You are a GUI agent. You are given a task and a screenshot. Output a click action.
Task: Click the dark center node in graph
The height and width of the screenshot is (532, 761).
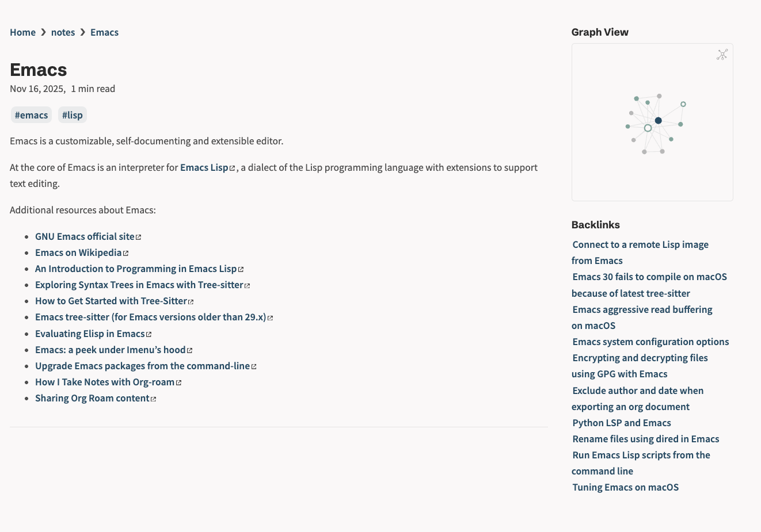pyautogui.click(x=659, y=121)
